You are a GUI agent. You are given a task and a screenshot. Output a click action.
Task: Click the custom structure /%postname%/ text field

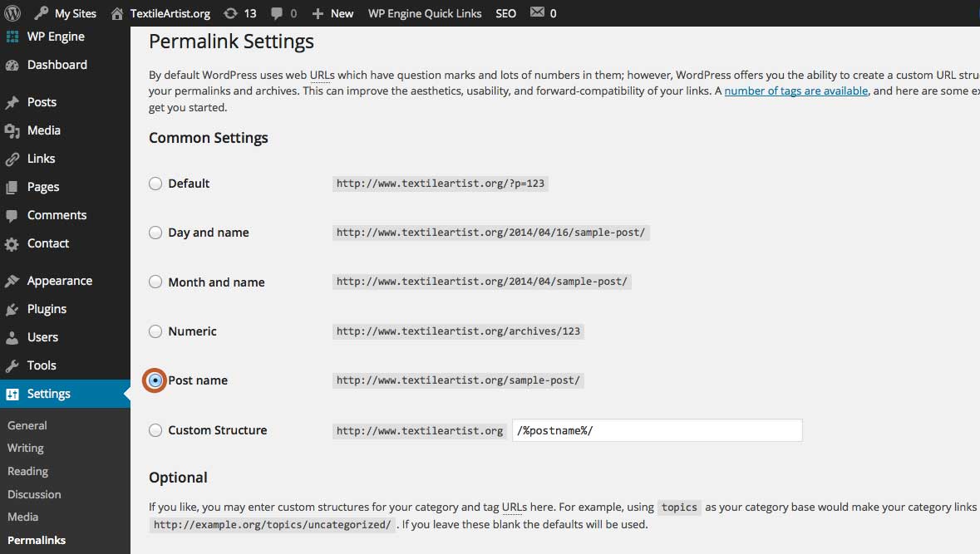click(657, 430)
